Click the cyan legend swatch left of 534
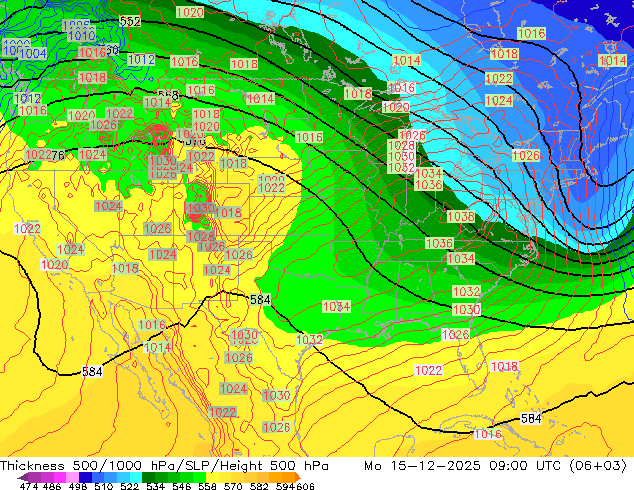 pyautogui.click(x=136, y=477)
